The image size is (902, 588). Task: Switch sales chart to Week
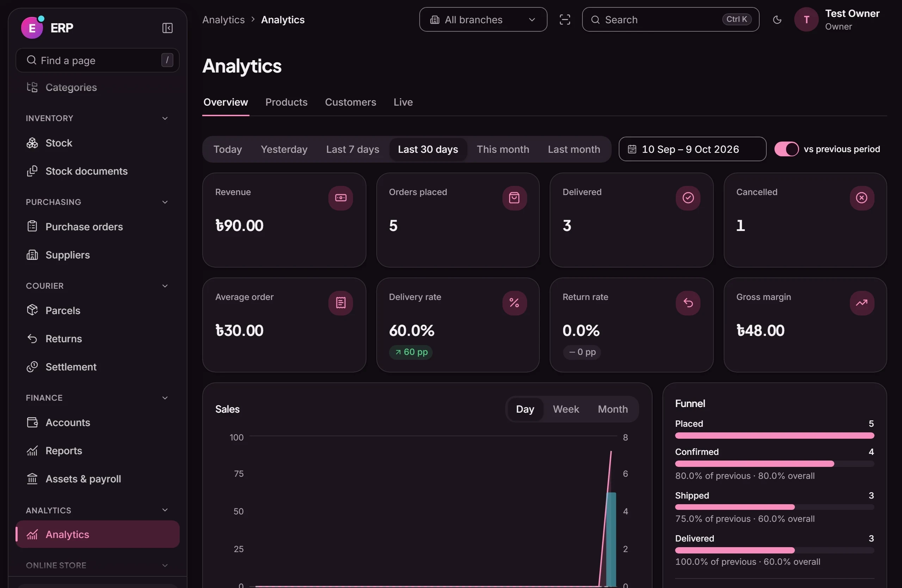(566, 409)
